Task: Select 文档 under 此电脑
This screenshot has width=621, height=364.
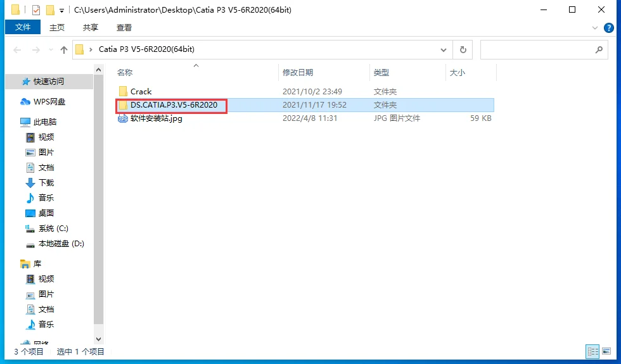Action: (46, 168)
